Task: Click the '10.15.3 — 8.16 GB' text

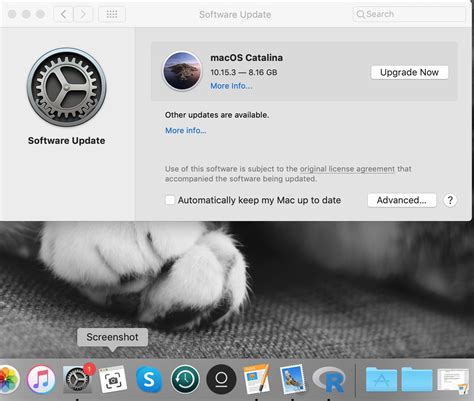Action: coord(244,72)
